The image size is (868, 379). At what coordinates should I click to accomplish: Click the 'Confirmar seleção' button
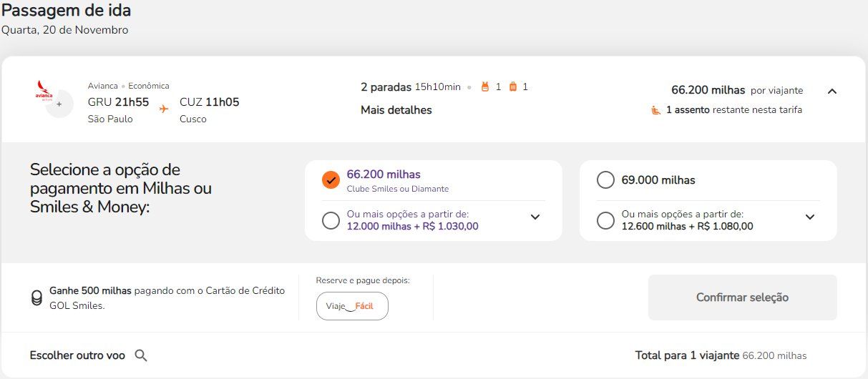pyautogui.click(x=742, y=297)
